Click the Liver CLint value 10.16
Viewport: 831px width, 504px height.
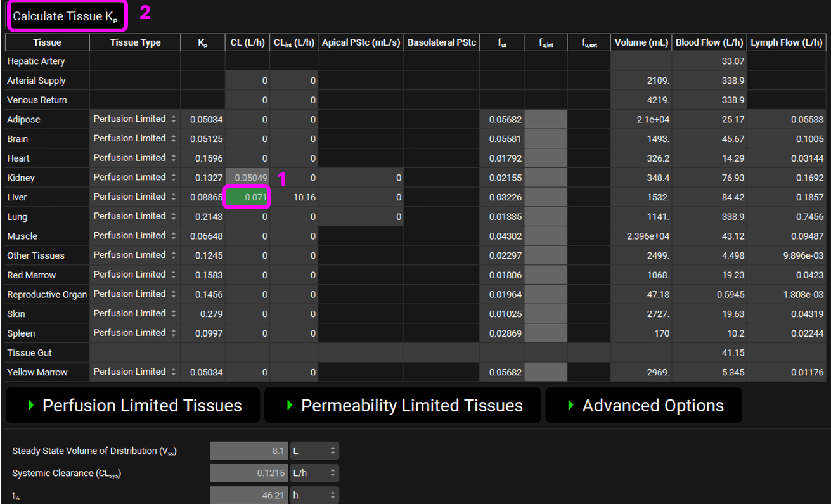294,197
